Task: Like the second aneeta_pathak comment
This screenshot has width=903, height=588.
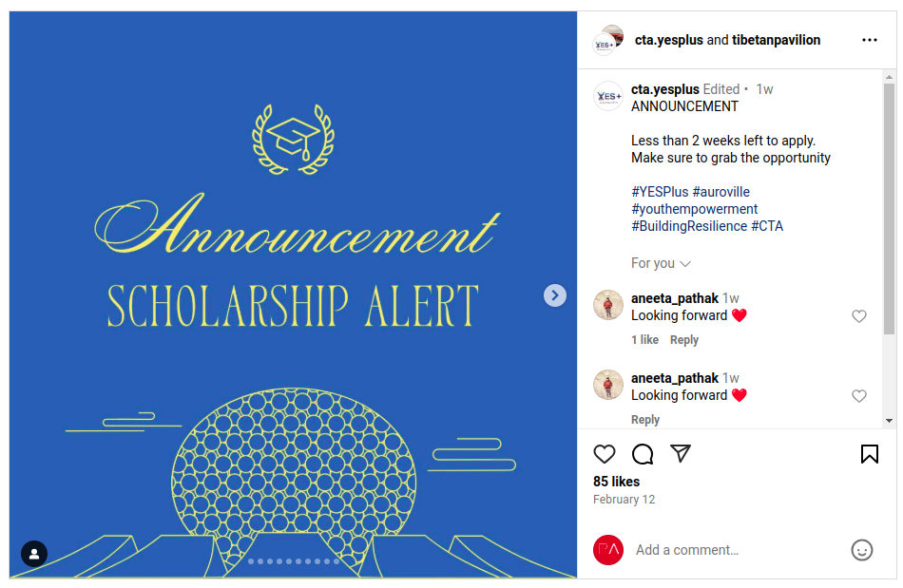Action: (x=858, y=396)
